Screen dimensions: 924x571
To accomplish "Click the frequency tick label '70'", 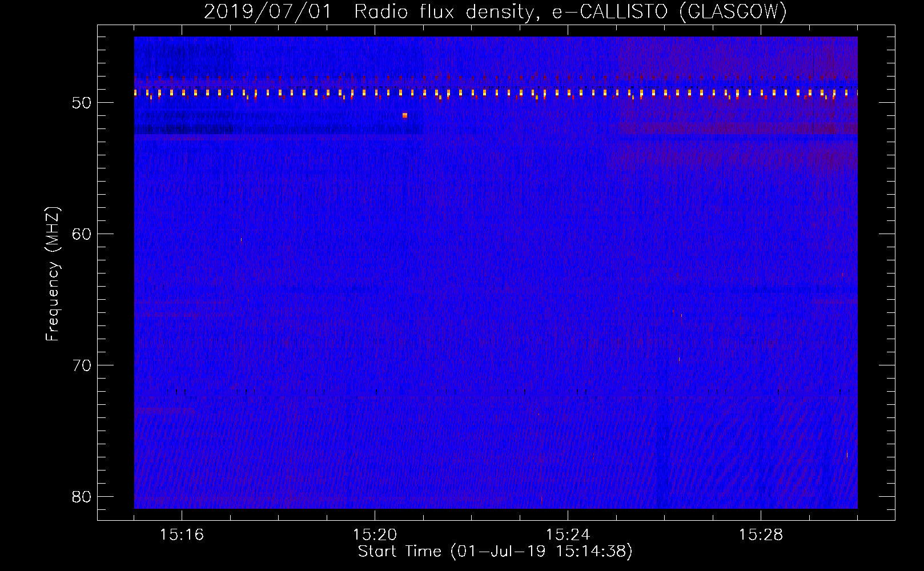I will click(x=82, y=365).
